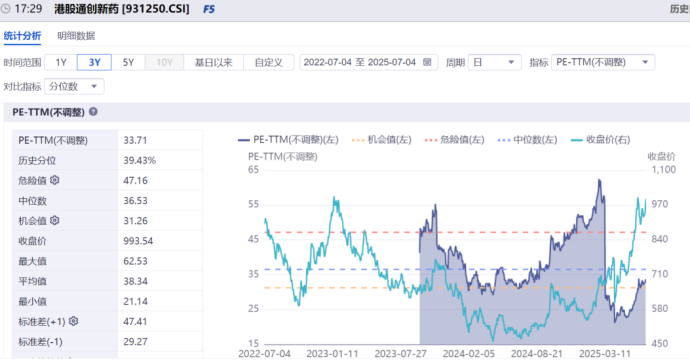
Task: Open settings gear for 标准差(+1)
Action: 73,321
